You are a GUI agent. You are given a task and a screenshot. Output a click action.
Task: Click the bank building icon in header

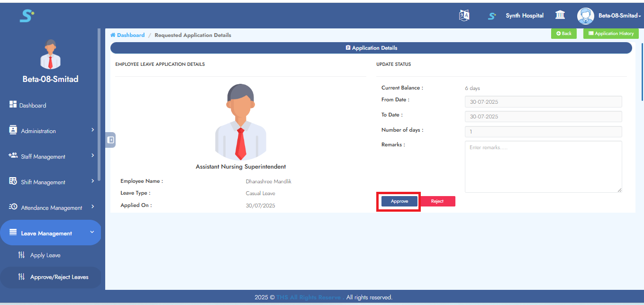coord(560,16)
